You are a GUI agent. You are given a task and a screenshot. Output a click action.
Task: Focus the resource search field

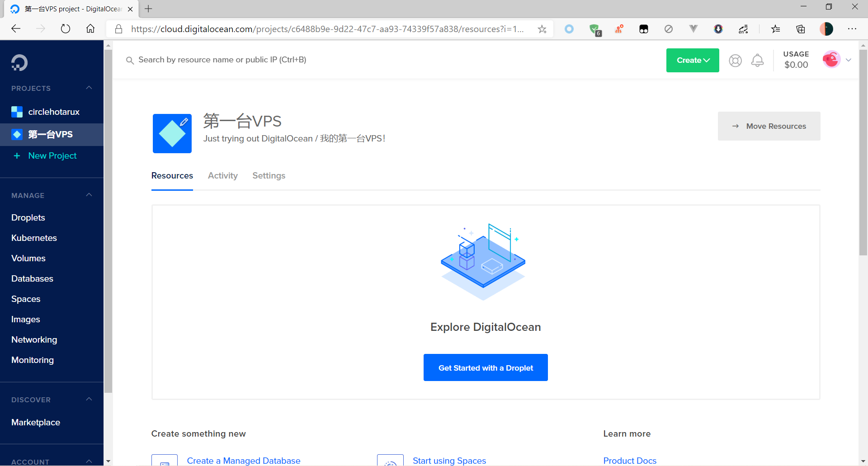point(222,60)
